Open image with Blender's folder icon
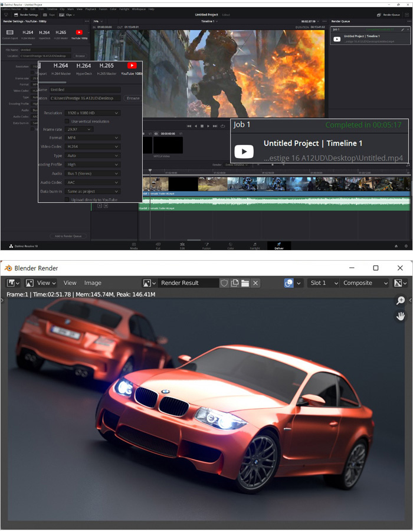The image size is (413, 532). point(245,283)
